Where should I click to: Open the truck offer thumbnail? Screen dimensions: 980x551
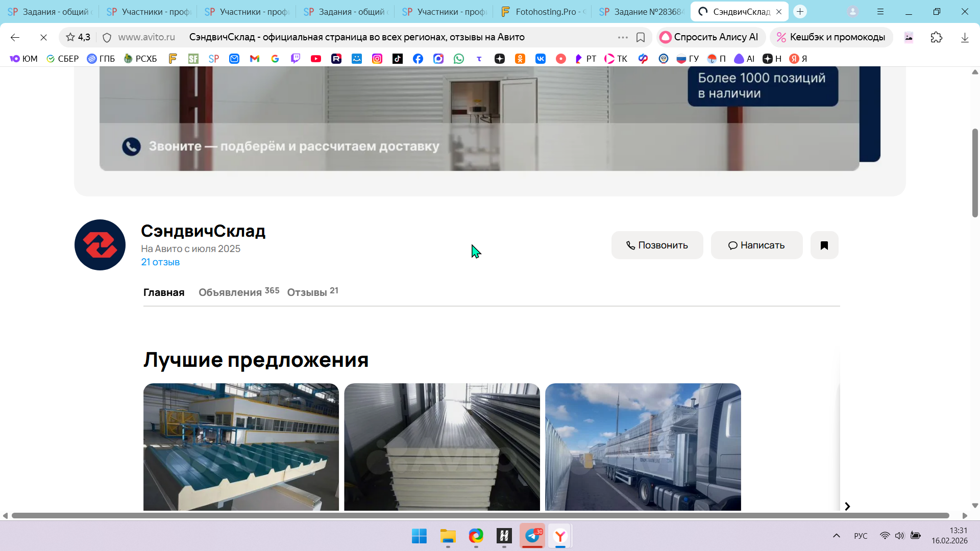pos(643,446)
